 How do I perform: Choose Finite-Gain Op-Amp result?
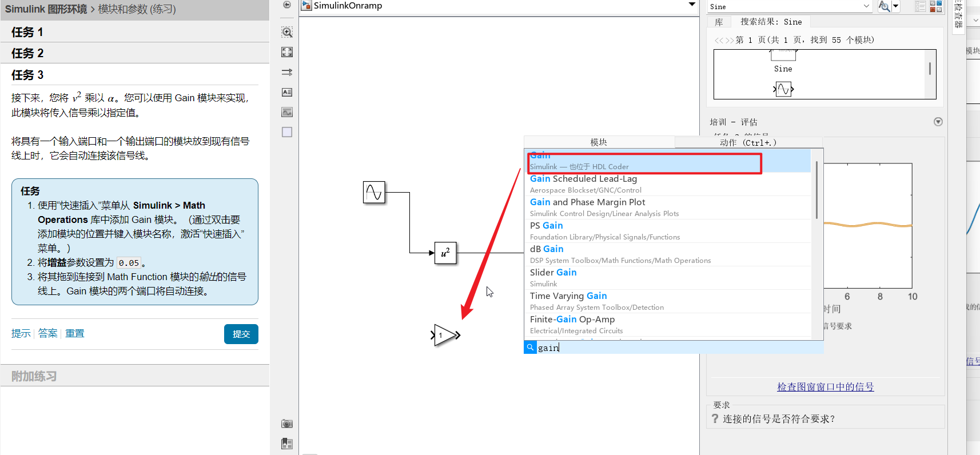point(668,325)
